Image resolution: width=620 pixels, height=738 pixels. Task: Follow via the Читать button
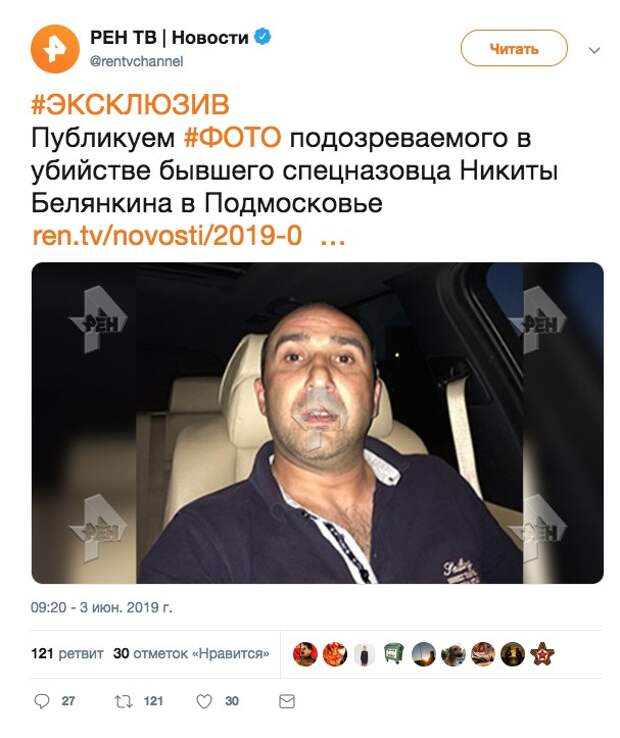point(514,48)
